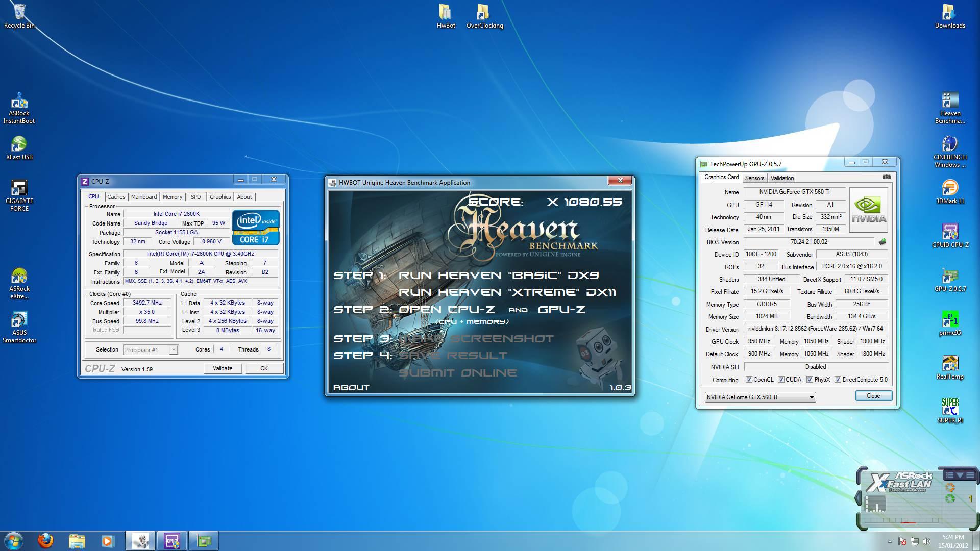The height and width of the screenshot is (551, 980).
Task: Click Close button in GPU-Z
Action: click(873, 396)
